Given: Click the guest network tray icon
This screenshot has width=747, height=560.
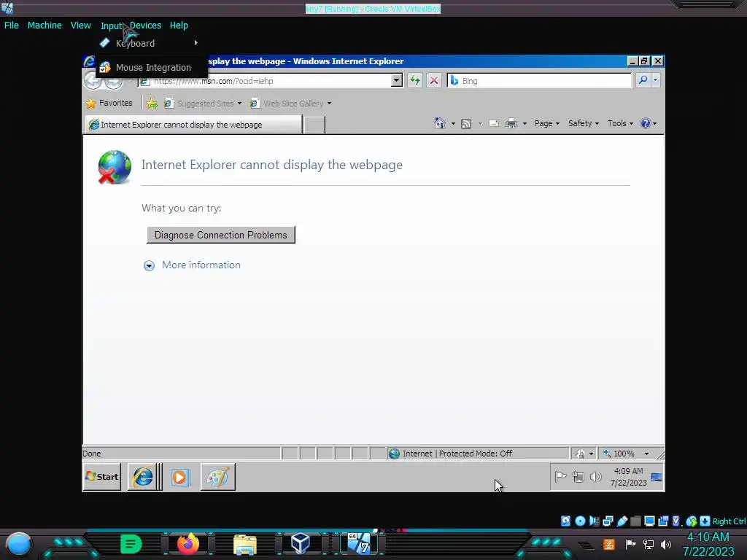Looking at the screenshot, I should pyautogui.click(x=578, y=477).
